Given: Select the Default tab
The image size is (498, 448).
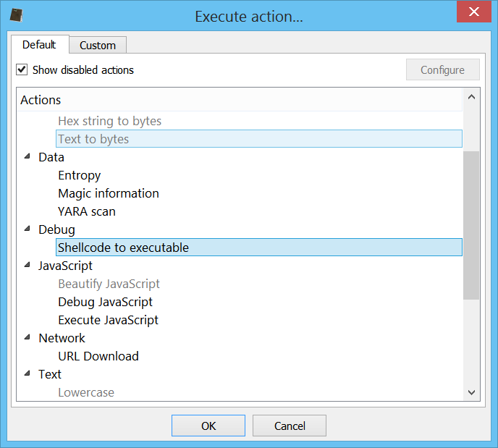Looking at the screenshot, I should click(39, 44).
